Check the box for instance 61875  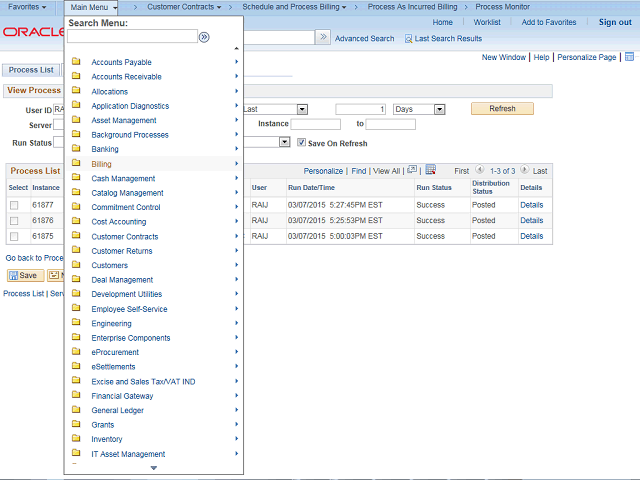(14, 237)
